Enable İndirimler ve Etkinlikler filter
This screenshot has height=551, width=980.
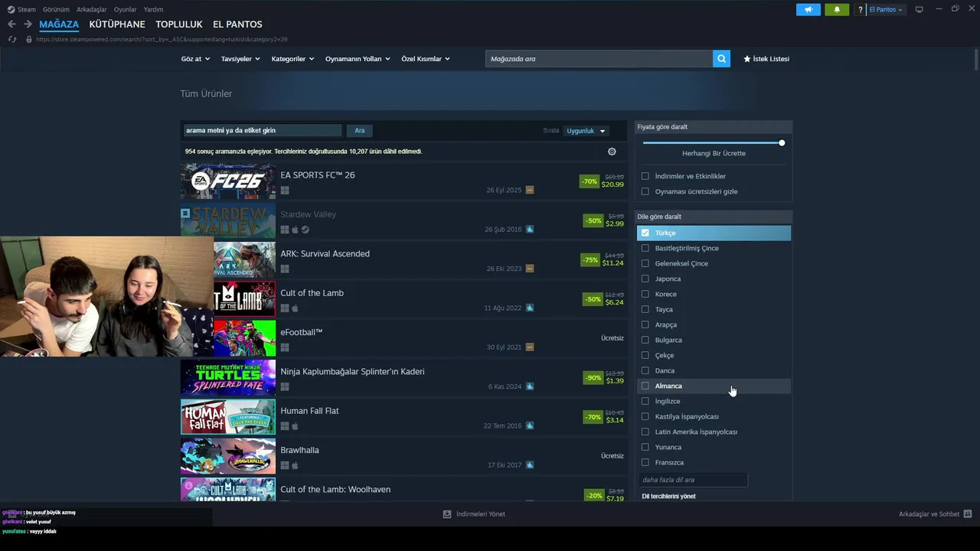(x=645, y=176)
